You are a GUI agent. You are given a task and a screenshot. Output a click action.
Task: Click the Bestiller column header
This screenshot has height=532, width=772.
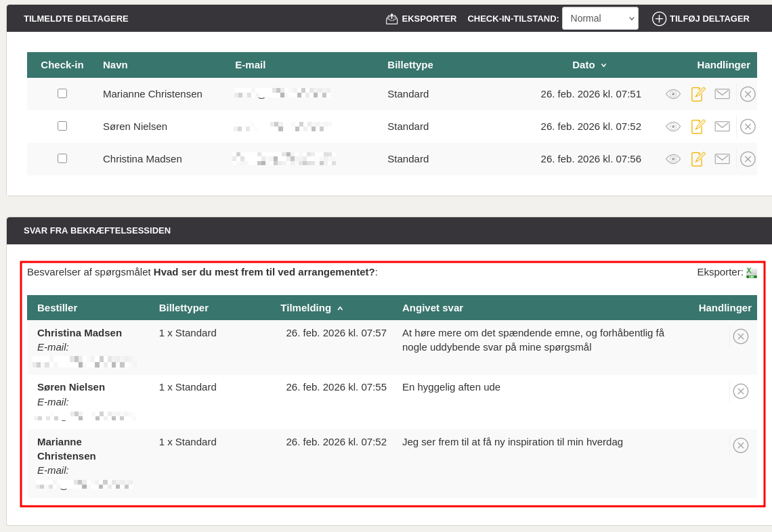[x=57, y=308]
